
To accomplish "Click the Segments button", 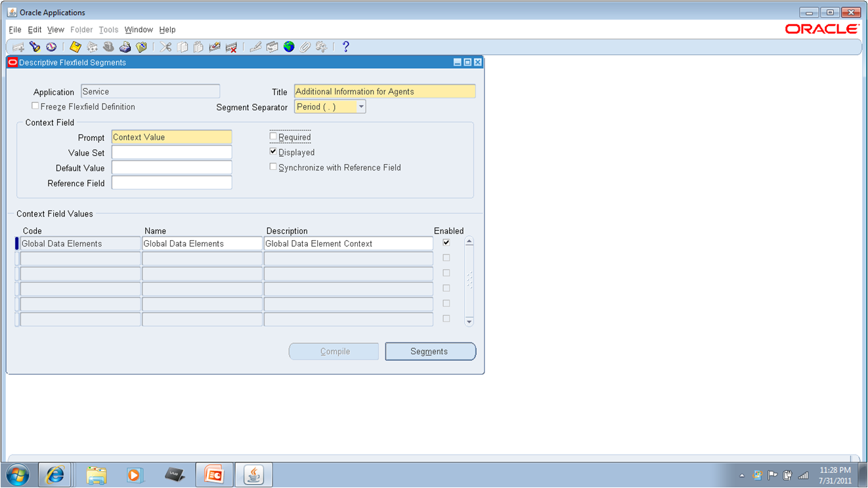I will click(x=430, y=352).
